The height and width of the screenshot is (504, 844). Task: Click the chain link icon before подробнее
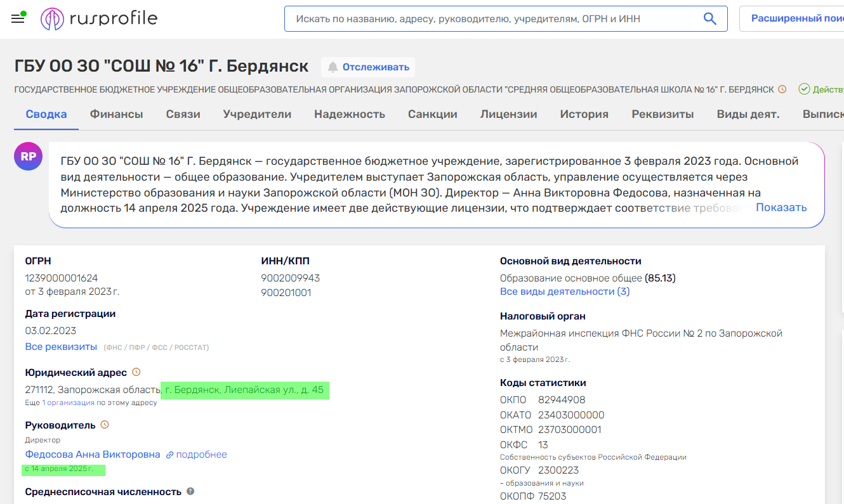168,454
